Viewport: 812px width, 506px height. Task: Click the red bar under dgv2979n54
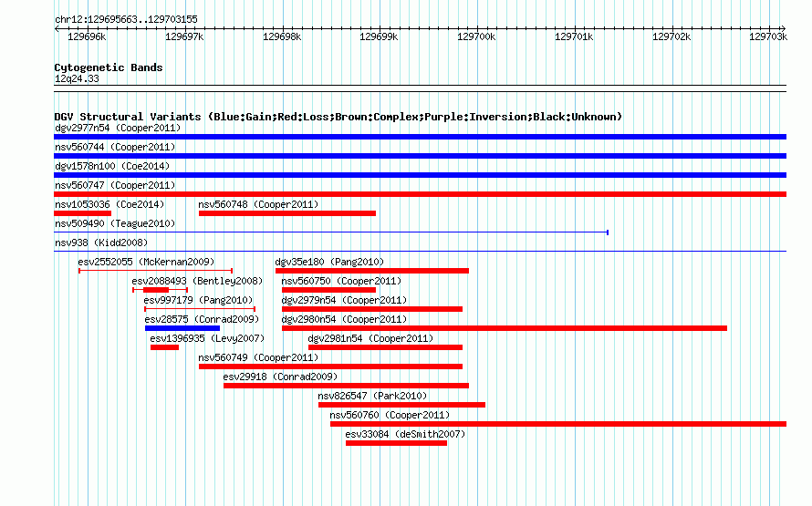pyautogui.click(x=372, y=309)
